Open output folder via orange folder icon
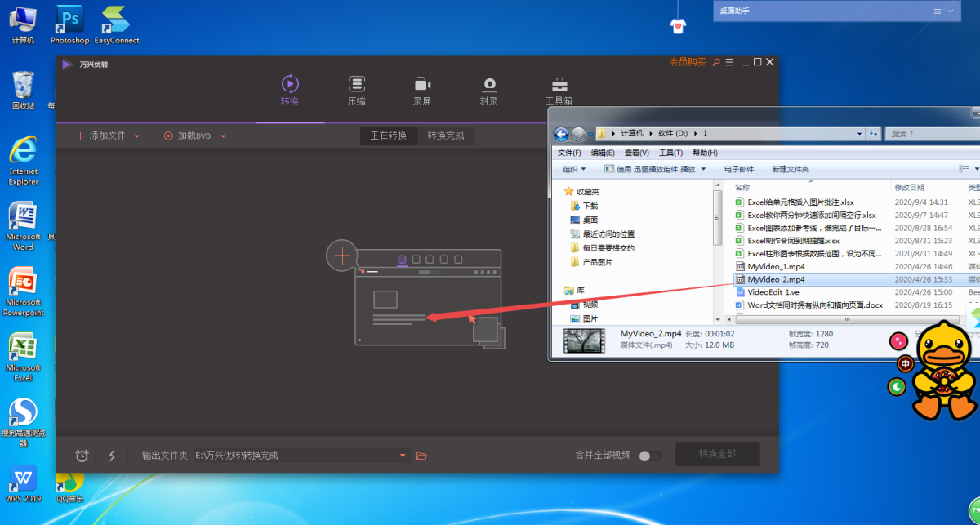This screenshot has height=525, width=980. [421, 456]
